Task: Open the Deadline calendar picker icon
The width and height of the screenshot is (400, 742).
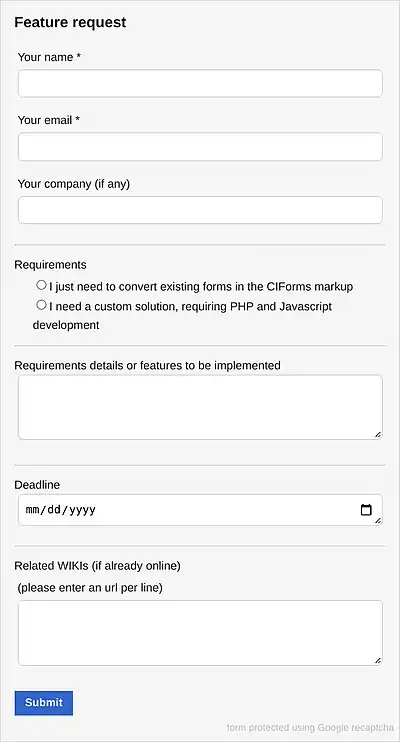Action: click(366, 510)
